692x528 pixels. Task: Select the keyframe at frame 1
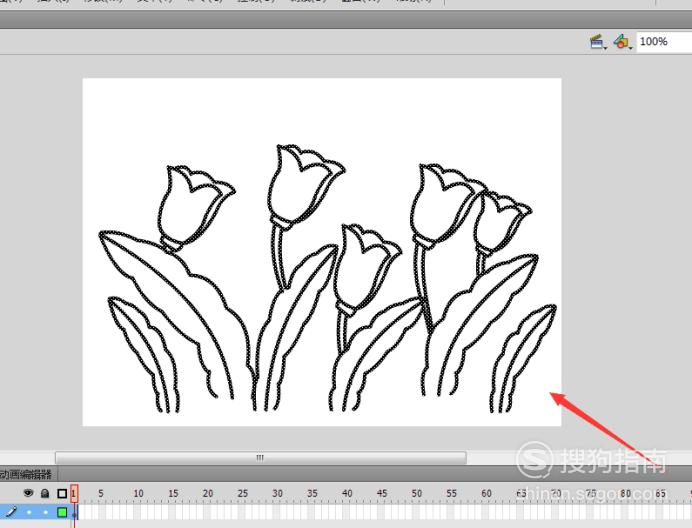click(x=75, y=512)
